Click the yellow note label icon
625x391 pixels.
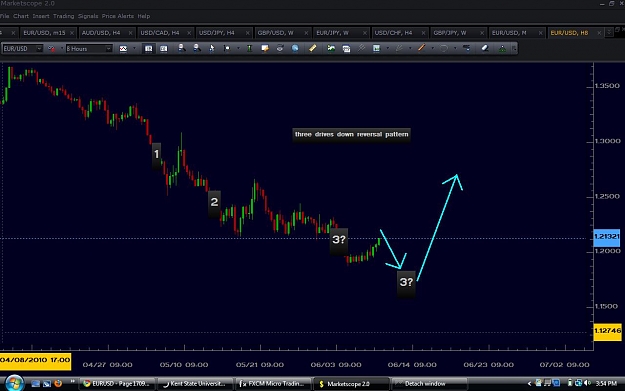tap(265, 48)
